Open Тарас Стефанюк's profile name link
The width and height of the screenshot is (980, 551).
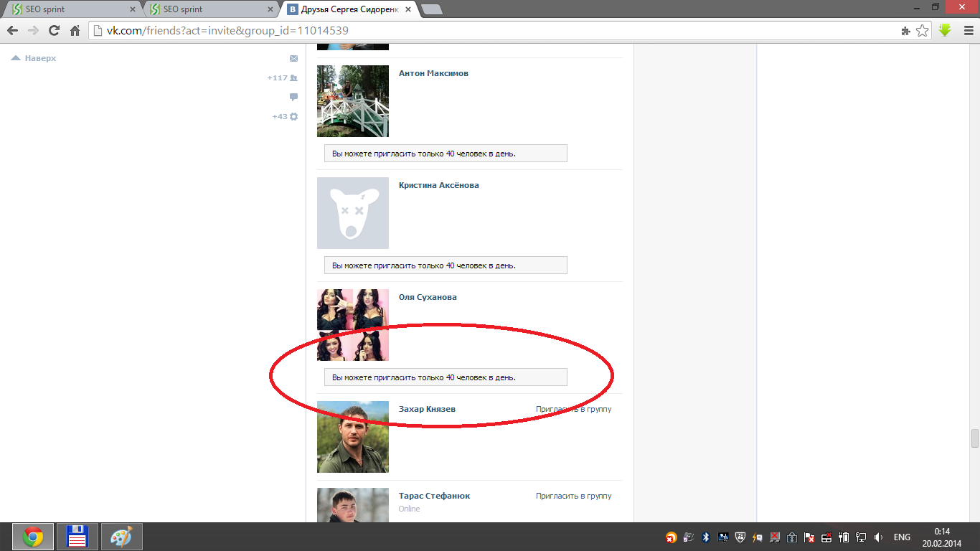(435, 496)
